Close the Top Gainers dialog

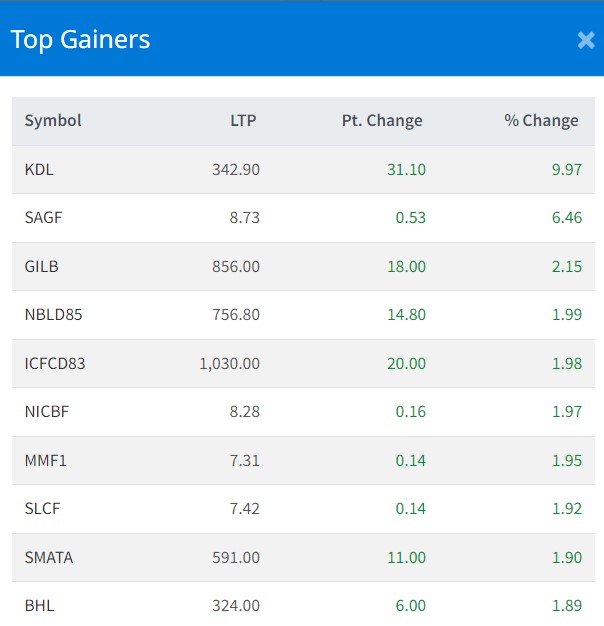click(x=586, y=40)
